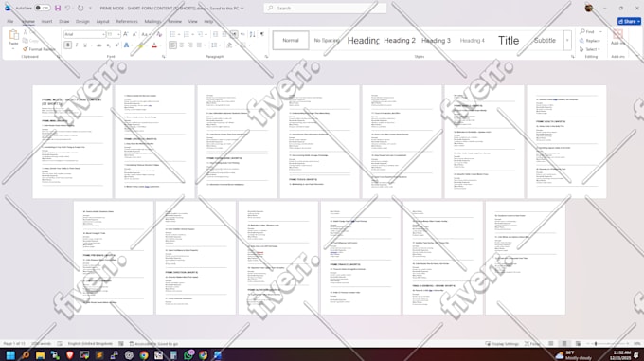Click Replace in Editing group
644x361 pixels.
click(590, 41)
